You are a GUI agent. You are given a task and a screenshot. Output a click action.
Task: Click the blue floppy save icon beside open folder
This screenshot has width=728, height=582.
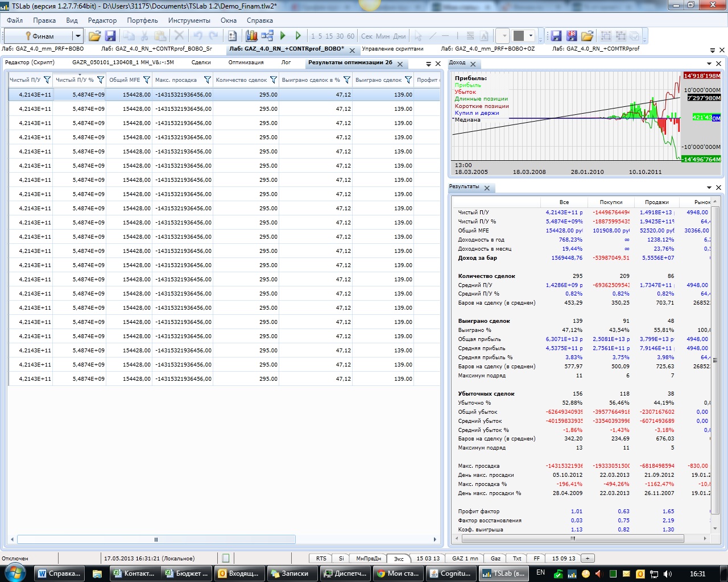pyautogui.click(x=110, y=36)
